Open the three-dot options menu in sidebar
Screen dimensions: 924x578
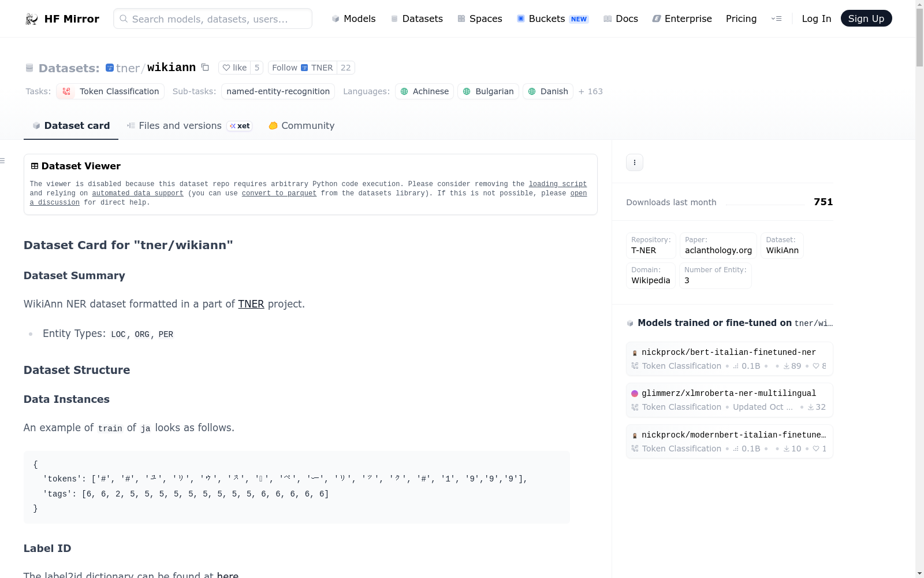635,162
